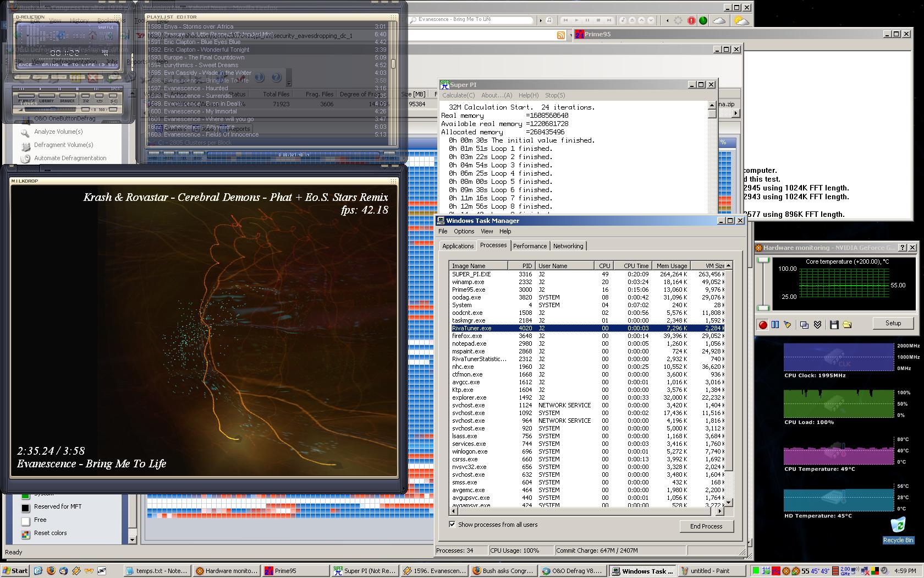The width and height of the screenshot is (924, 578).
Task: Switch to the Applications tab in Task Manager
Action: [458, 246]
